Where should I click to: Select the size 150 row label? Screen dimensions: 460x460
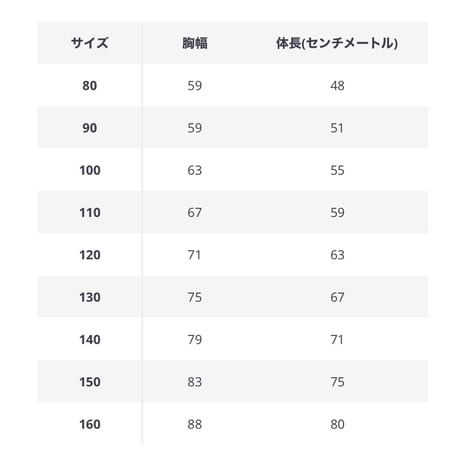90,382
